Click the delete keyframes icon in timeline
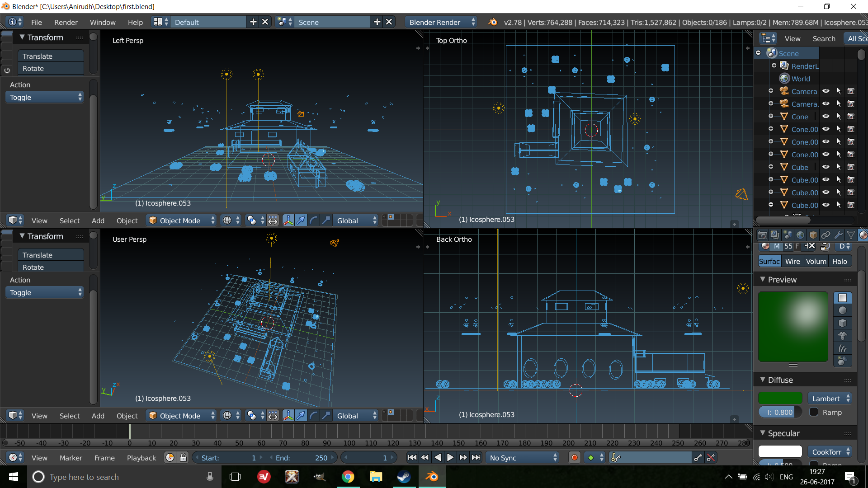The height and width of the screenshot is (488, 868). point(711,458)
